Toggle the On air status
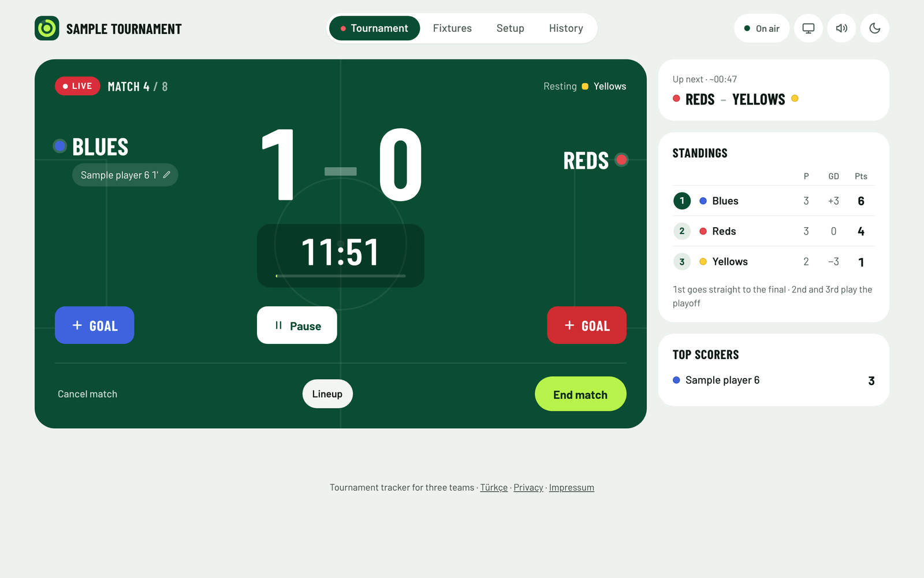Viewport: 924px width, 578px height. (x=762, y=28)
